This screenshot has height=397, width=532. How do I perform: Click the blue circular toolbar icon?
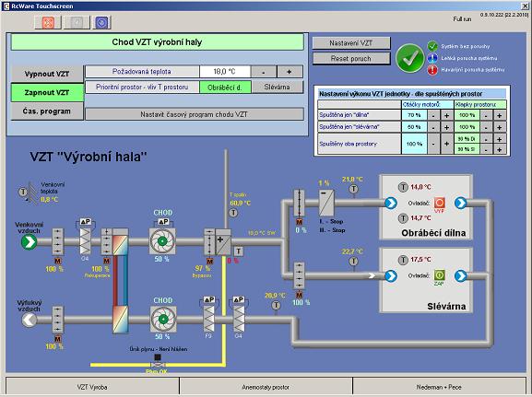(x=101, y=23)
